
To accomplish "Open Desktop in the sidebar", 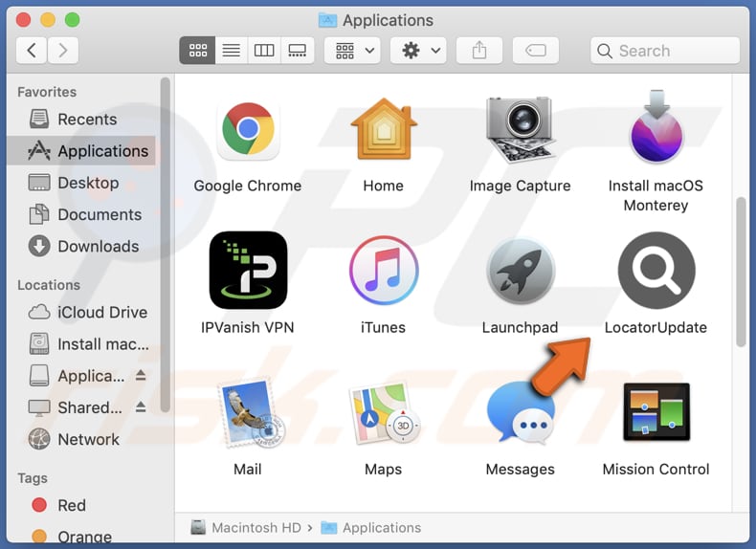I will click(81, 183).
